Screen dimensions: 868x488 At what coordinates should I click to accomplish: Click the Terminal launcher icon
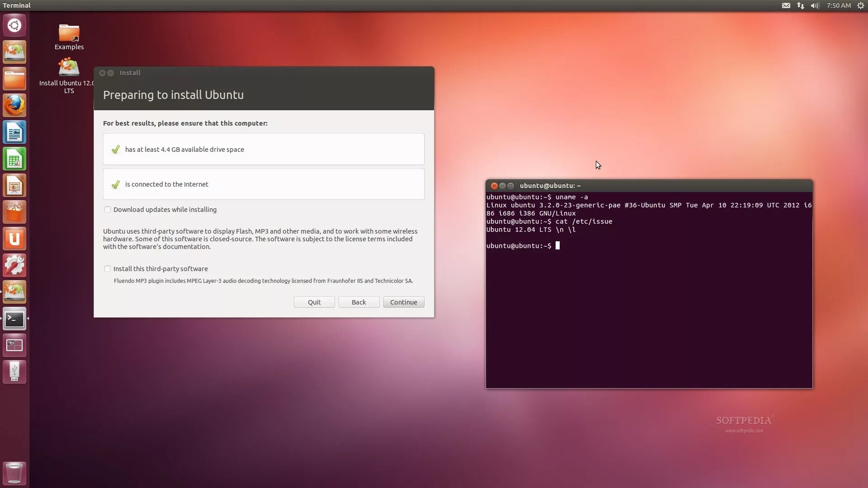click(x=14, y=319)
